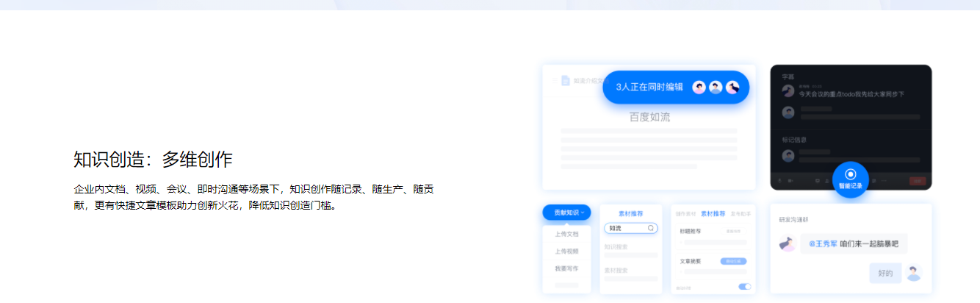Click the middle avatar in the co-editing bubble
This screenshot has height=303, width=980.
[x=716, y=88]
